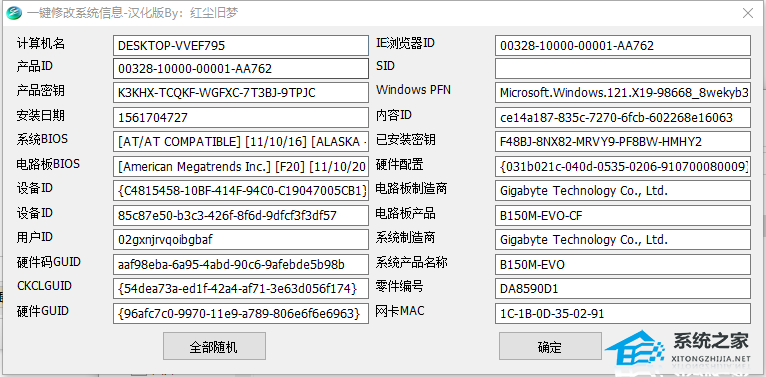Edit the 系统制造商 Gigabyte field

coord(623,239)
